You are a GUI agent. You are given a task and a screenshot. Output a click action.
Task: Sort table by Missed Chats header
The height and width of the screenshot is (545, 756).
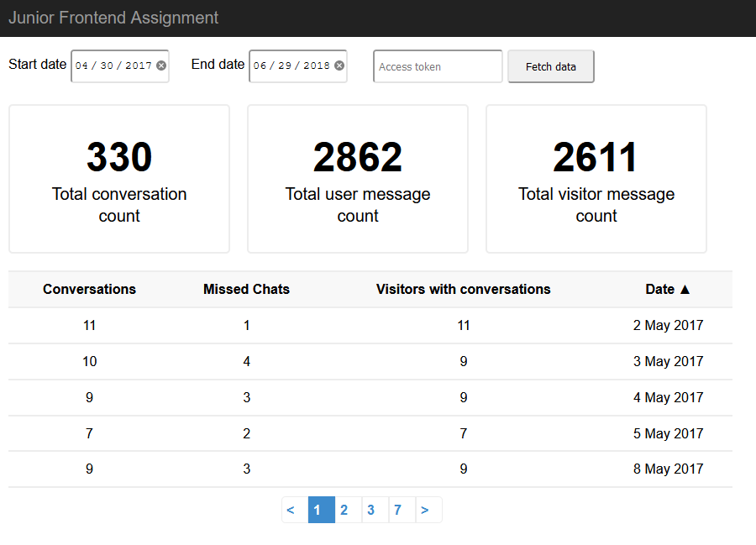pyautogui.click(x=246, y=289)
